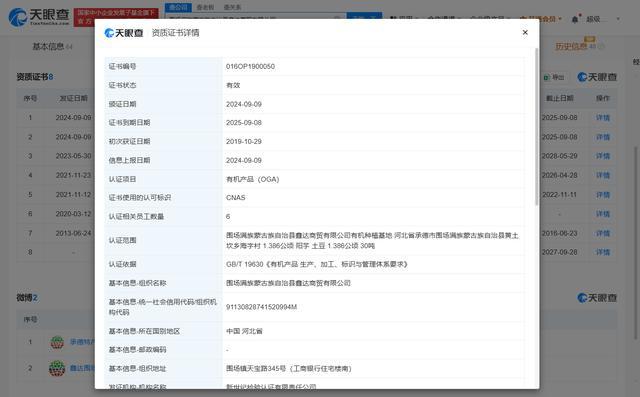Switch to the 查公司 search tab
This screenshot has height=397, width=640.
click(178, 7)
